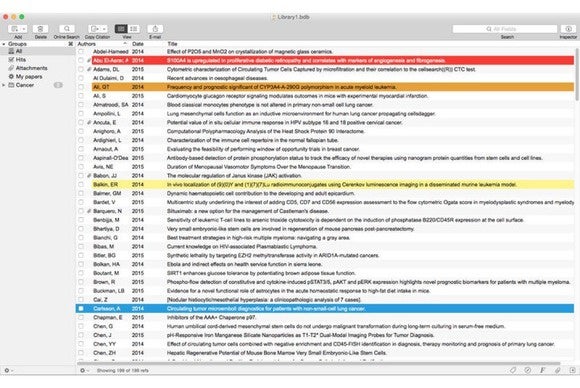The height and width of the screenshot is (388, 580).
Task: Sort references by the Date column header
Action: pos(138,44)
